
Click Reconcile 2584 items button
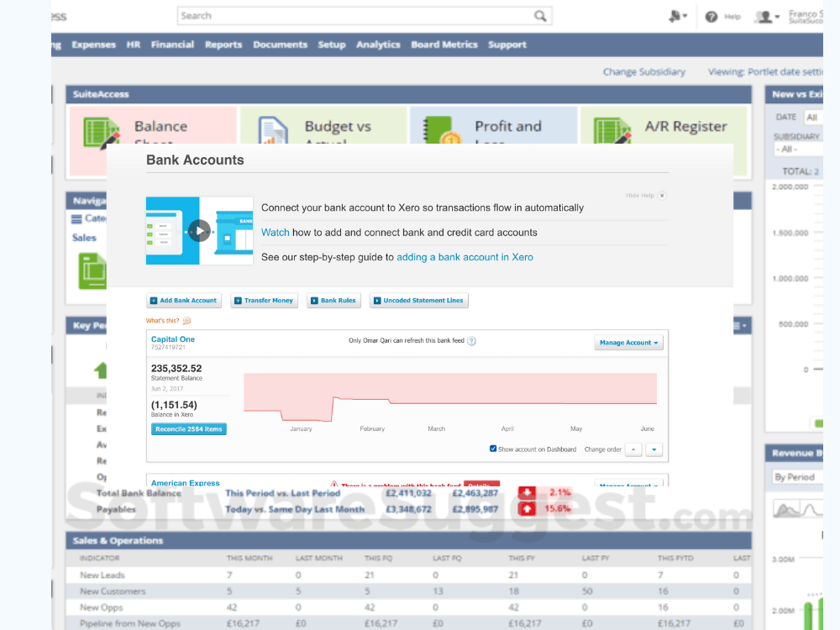[188, 429]
